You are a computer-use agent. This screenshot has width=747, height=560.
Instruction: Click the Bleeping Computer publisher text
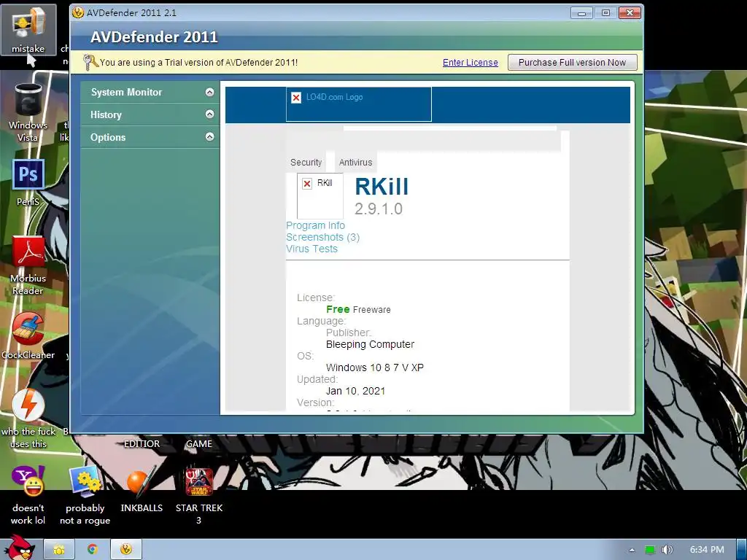(x=370, y=344)
